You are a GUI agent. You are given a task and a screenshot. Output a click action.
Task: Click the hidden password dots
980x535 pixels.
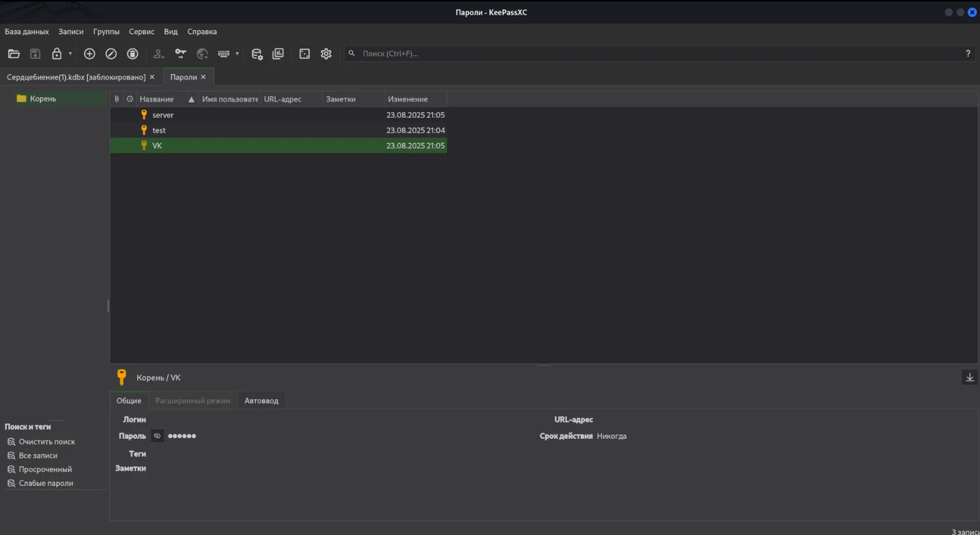point(182,436)
